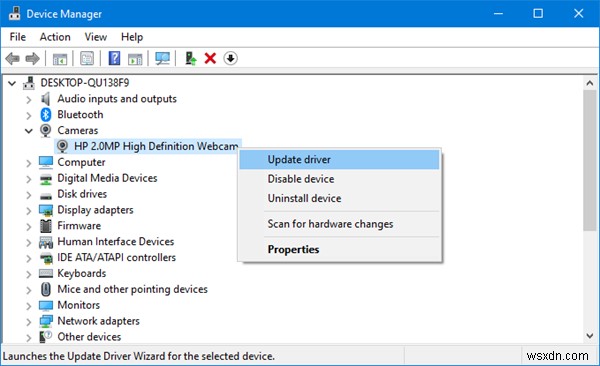Click the Computer category monitor icon
The width and height of the screenshot is (600, 366).
46,162
